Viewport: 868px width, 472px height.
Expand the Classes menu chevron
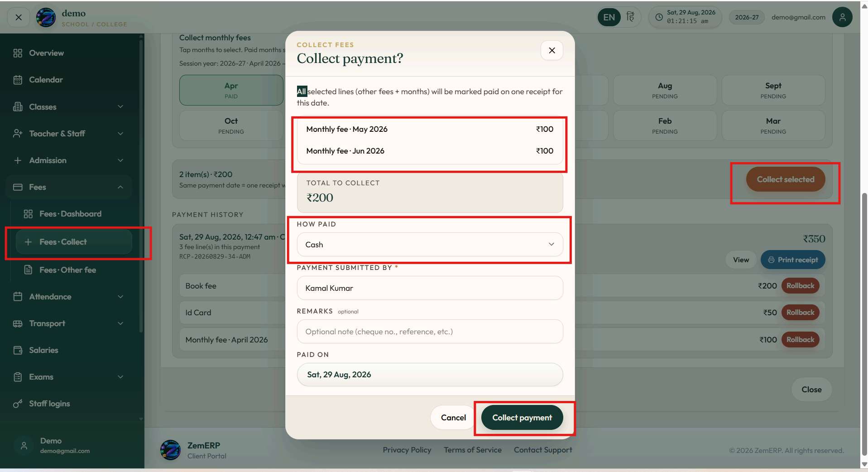(120, 107)
